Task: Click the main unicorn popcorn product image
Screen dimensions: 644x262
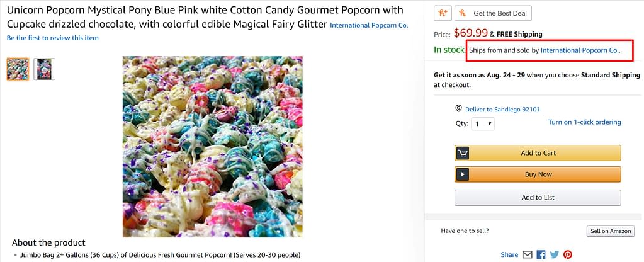Action: coord(212,146)
